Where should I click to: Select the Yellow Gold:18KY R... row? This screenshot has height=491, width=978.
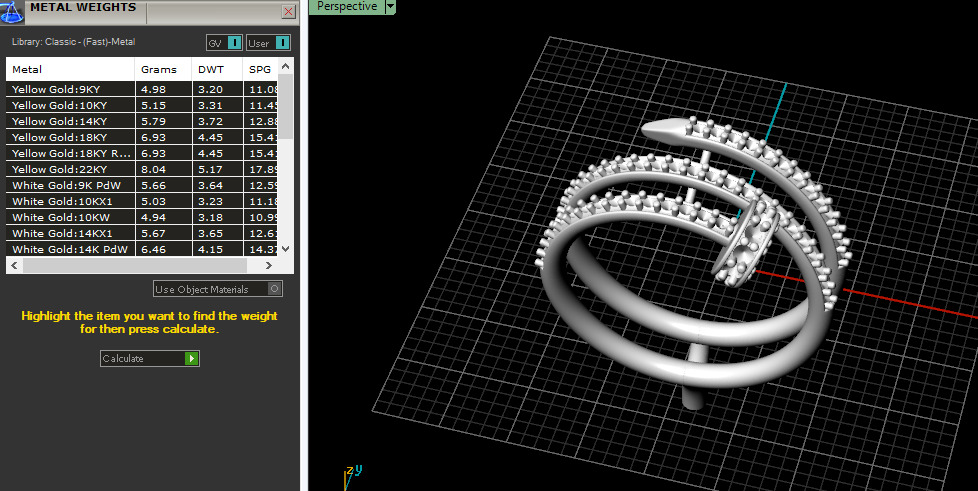[x=142, y=153]
